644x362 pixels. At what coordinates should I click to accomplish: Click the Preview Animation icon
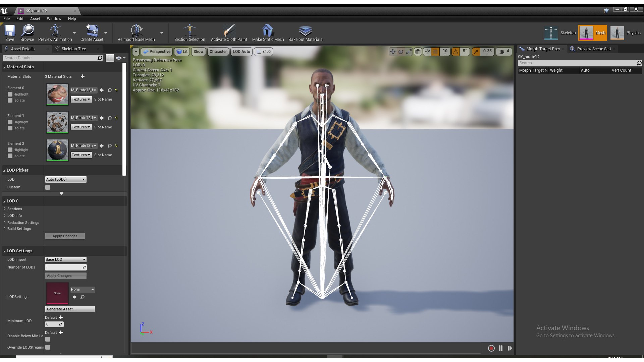[55, 33]
